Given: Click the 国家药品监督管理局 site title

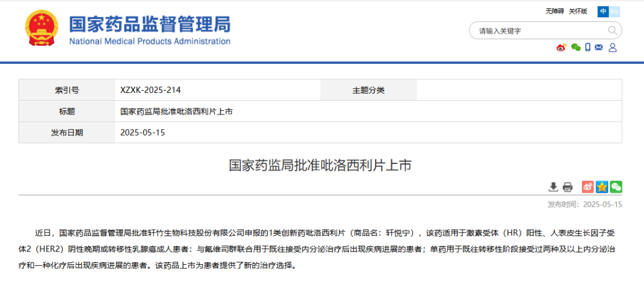Looking at the screenshot, I should [x=150, y=25].
